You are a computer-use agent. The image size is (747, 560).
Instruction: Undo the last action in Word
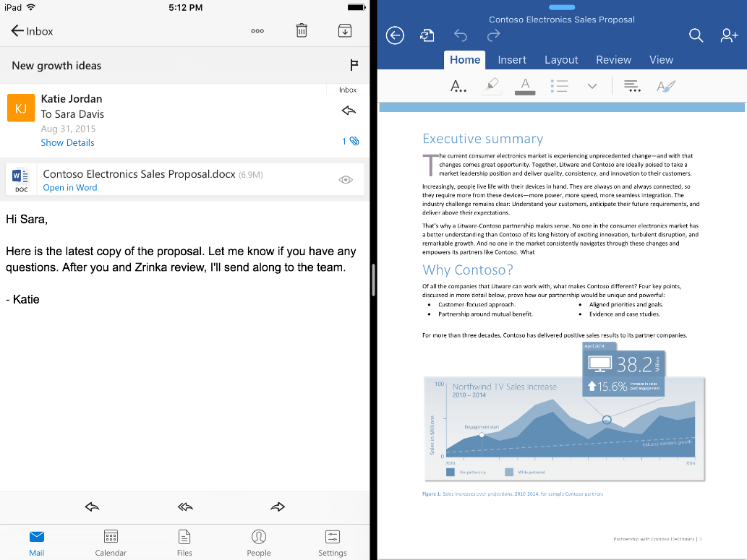tap(460, 35)
